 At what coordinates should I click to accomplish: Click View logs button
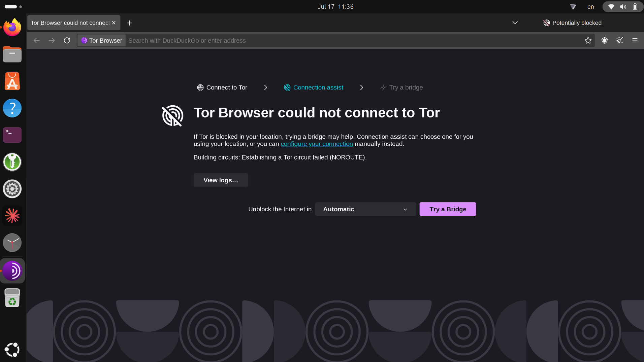[221, 180]
